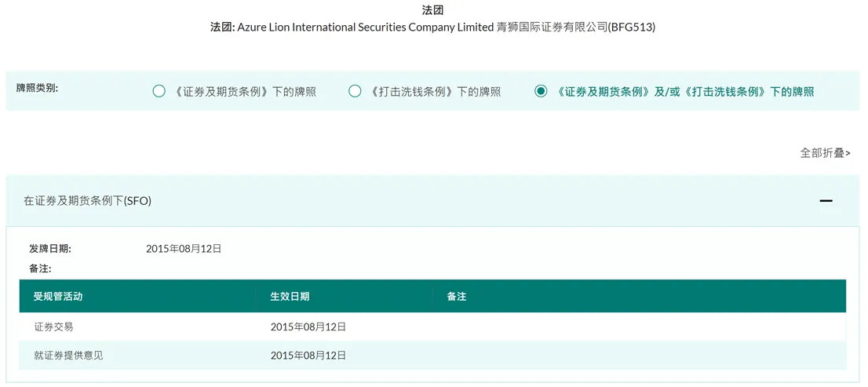Select the 就证券提供意见 activity row

click(x=432, y=356)
